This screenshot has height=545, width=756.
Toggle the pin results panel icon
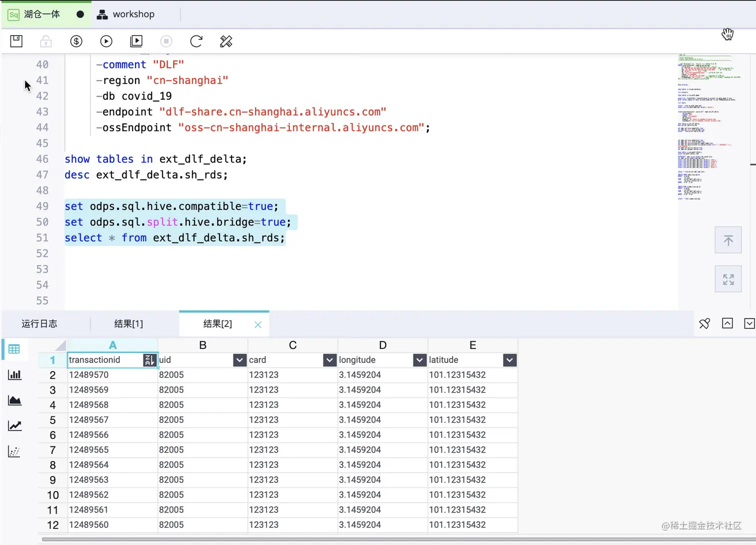pos(704,323)
